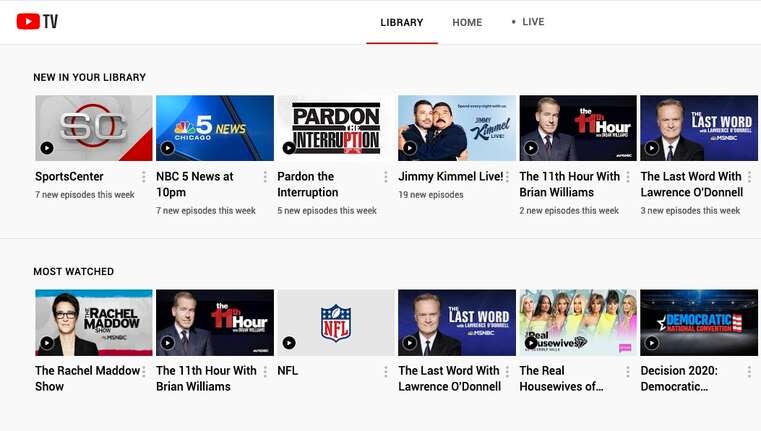Open 'The Real Housewives of…' title

click(562, 379)
